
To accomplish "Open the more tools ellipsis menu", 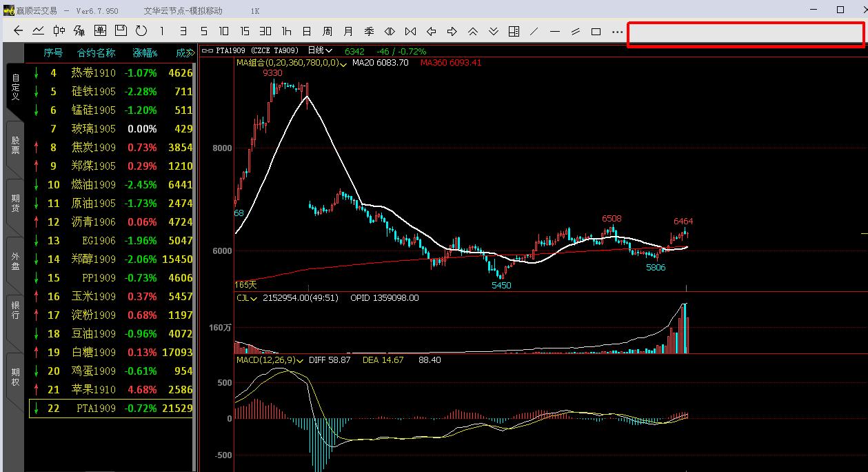I will [617, 32].
